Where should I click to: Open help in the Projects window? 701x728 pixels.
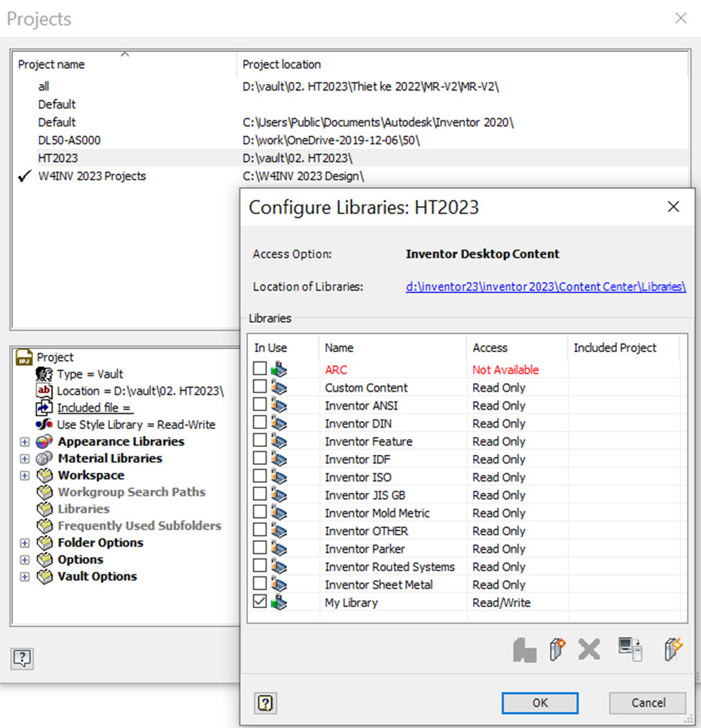[22, 658]
